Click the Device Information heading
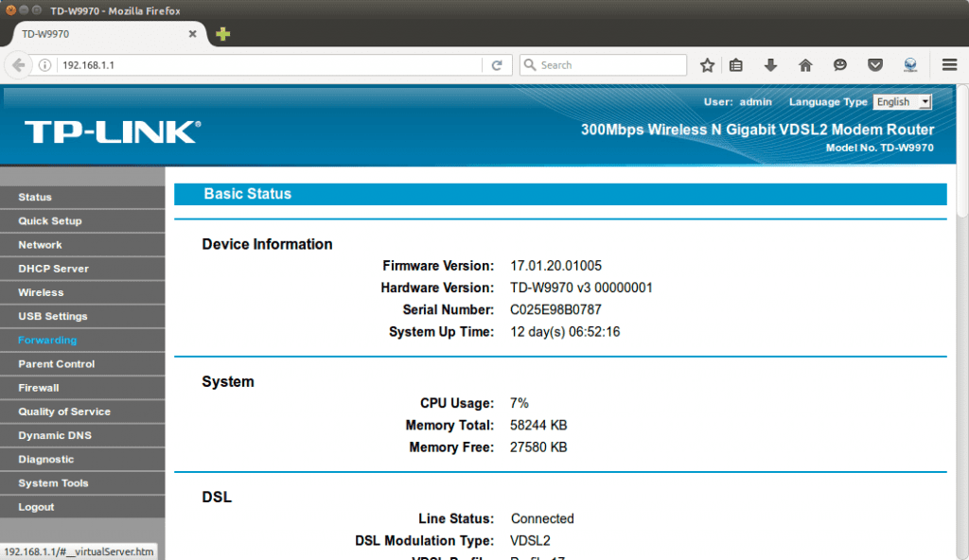 267,244
